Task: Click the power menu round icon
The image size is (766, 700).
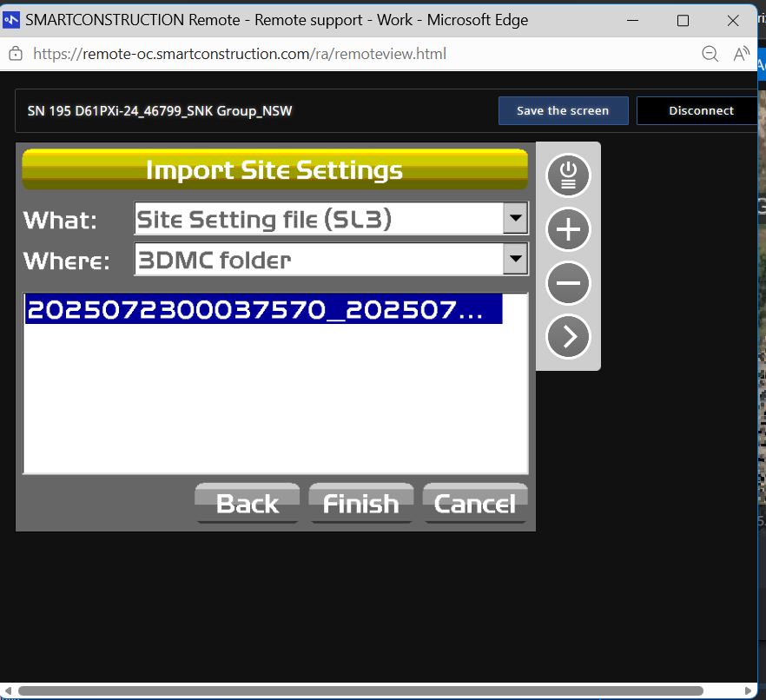Action: [568, 175]
